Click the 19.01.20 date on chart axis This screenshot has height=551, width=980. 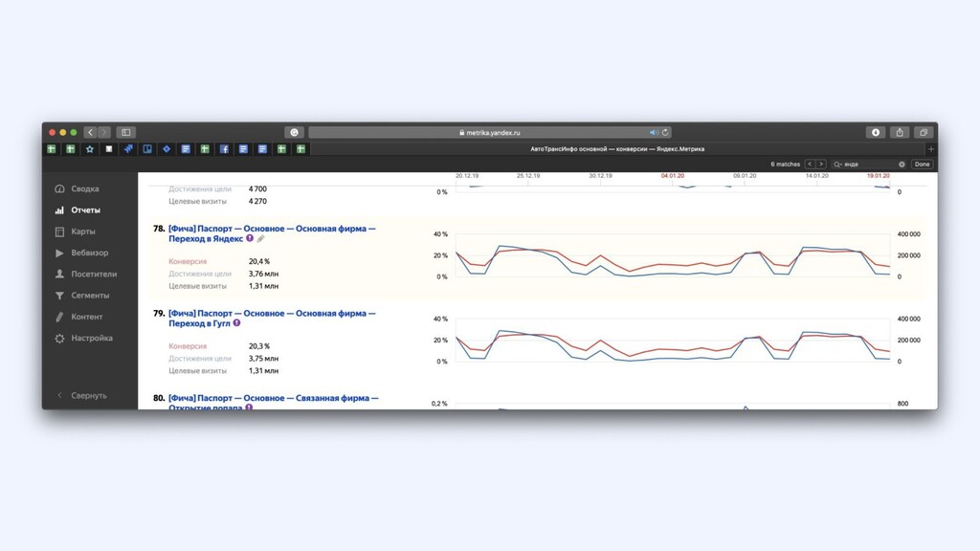(879, 176)
